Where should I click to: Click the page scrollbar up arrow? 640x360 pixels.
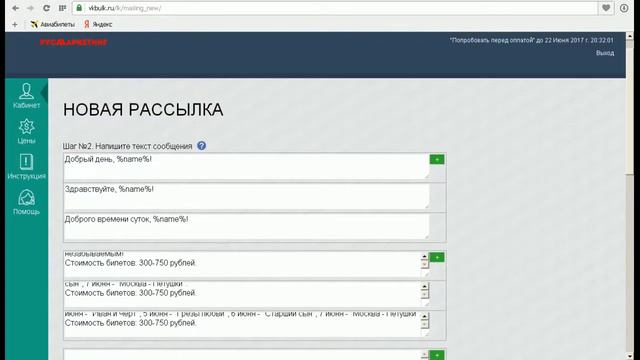pyautogui.click(x=630, y=36)
